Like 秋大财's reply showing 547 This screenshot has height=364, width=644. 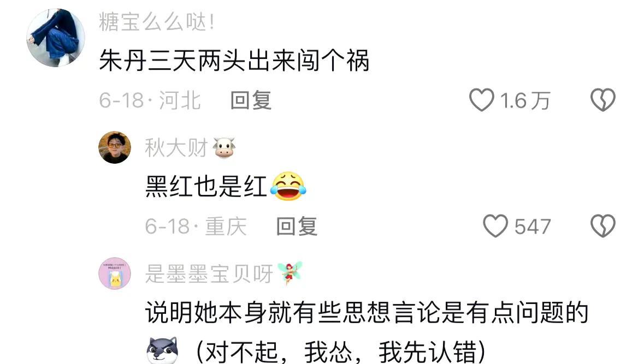495,226
